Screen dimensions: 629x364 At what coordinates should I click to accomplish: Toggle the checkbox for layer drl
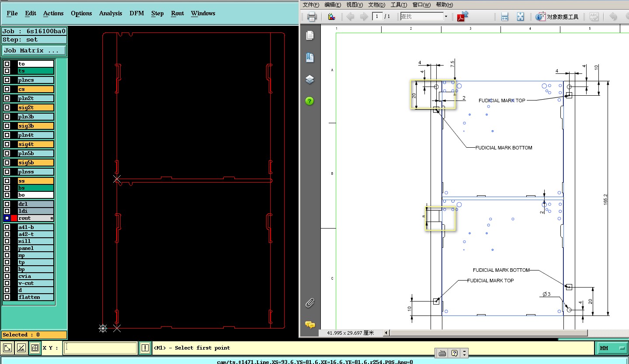pos(7,204)
